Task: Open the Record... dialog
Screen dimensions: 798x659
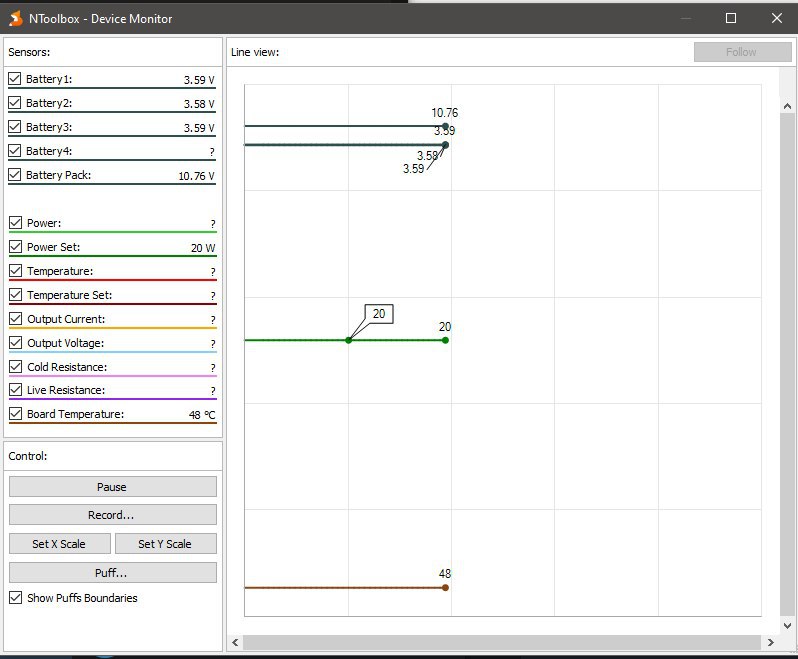Action: pos(112,514)
